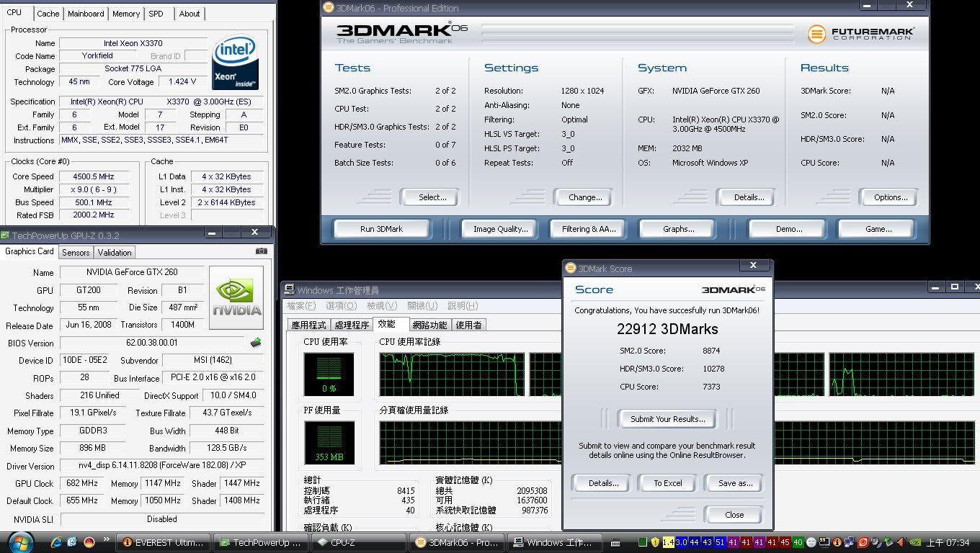Click Change... under 3DMark Settings
Image resolution: width=980 pixels, height=553 pixels.
pos(585,197)
